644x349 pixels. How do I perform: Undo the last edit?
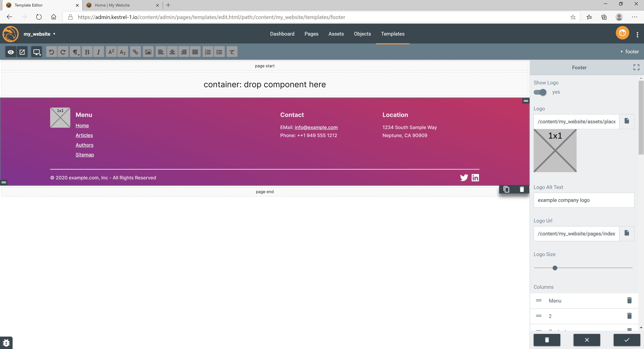click(51, 52)
